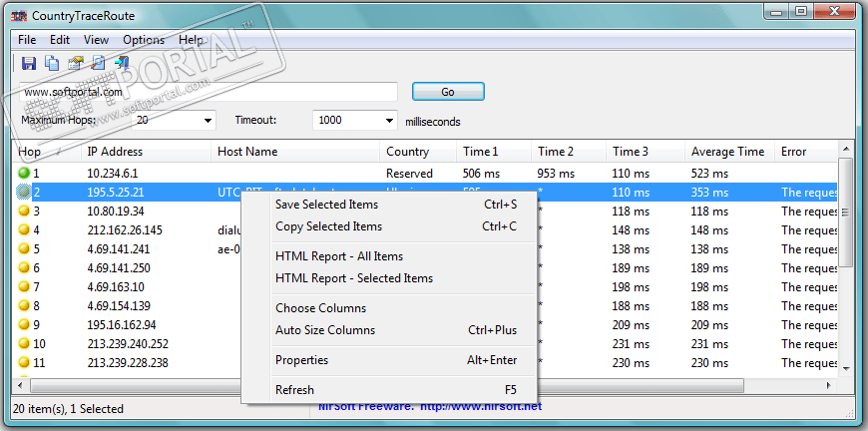Sort by the IP Address column header

pyautogui.click(x=146, y=151)
